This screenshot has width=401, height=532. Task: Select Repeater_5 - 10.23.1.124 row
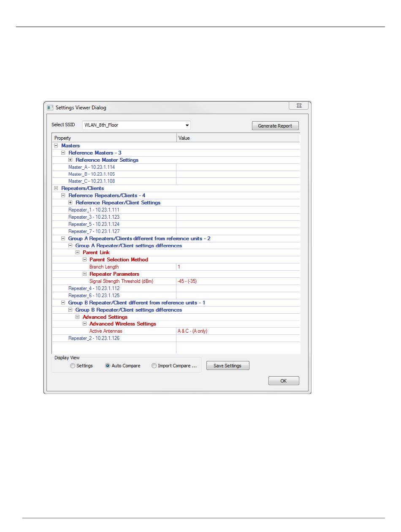[x=176, y=224]
